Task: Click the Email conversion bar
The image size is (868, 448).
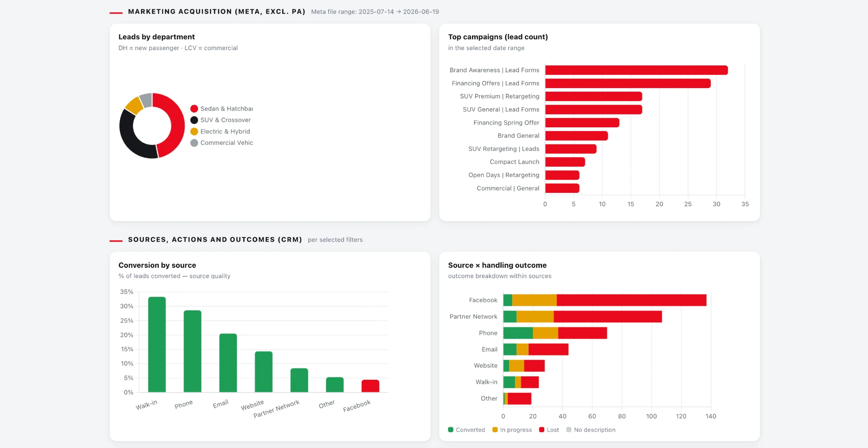Action: tap(228, 363)
